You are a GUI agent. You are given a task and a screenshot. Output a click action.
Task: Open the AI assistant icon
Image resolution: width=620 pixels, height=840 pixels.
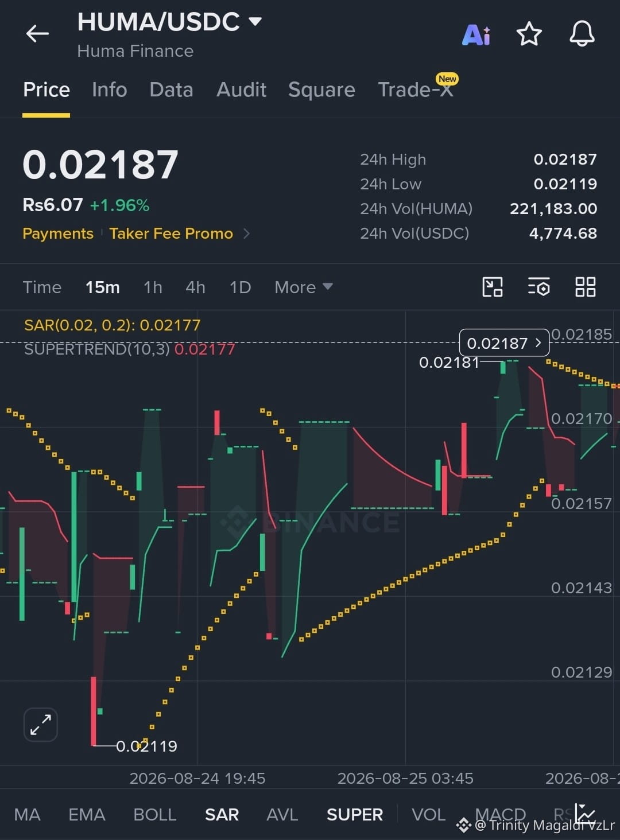point(476,34)
